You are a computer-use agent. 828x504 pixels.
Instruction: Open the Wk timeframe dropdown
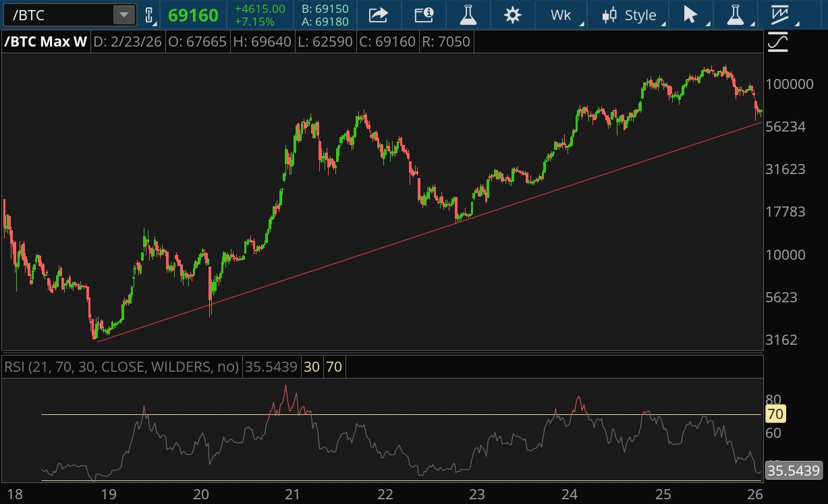pyautogui.click(x=561, y=15)
